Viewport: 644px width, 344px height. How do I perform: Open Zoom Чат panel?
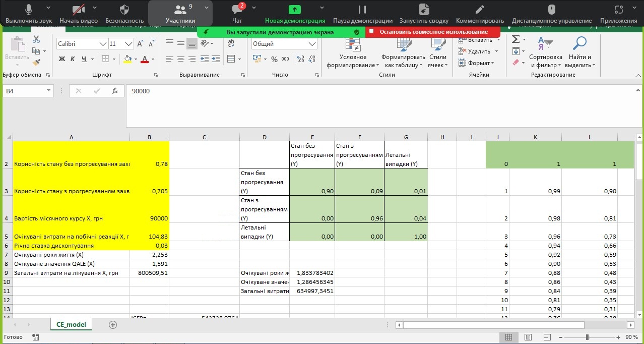coord(237,14)
